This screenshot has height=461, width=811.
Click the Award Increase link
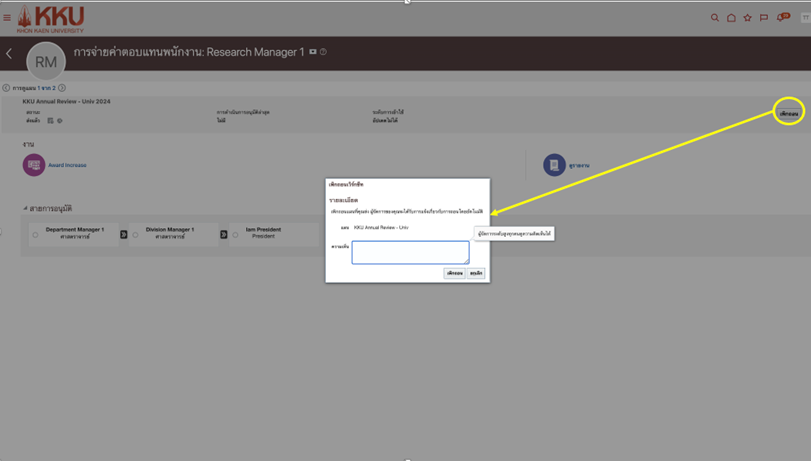(67, 165)
